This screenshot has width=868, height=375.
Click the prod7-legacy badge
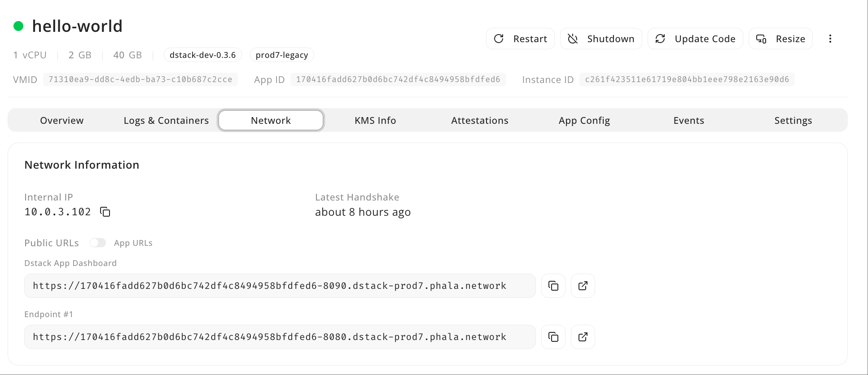pos(282,55)
